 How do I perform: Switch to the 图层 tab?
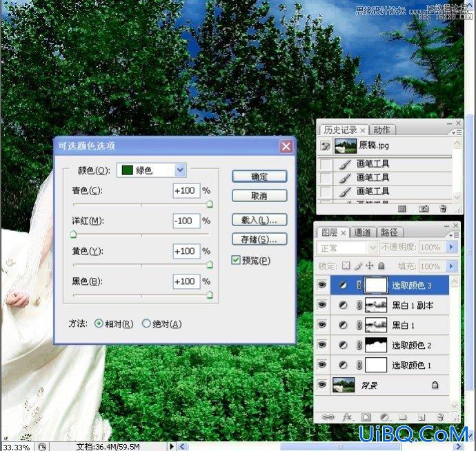pos(329,233)
